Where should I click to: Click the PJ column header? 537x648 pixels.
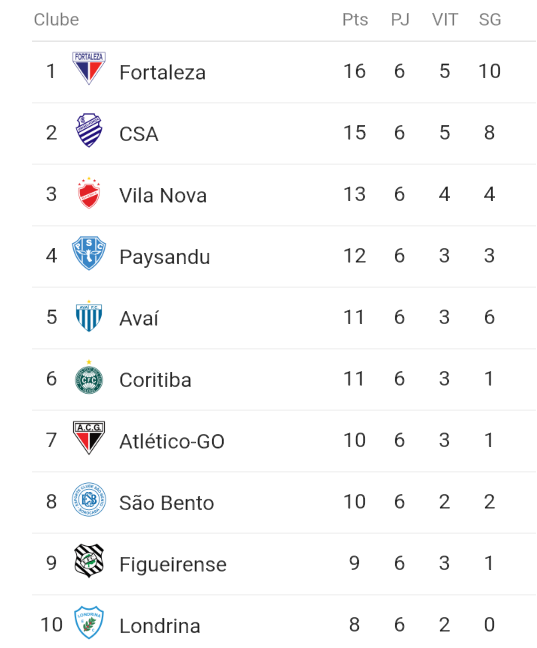pyautogui.click(x=400, y=19)
